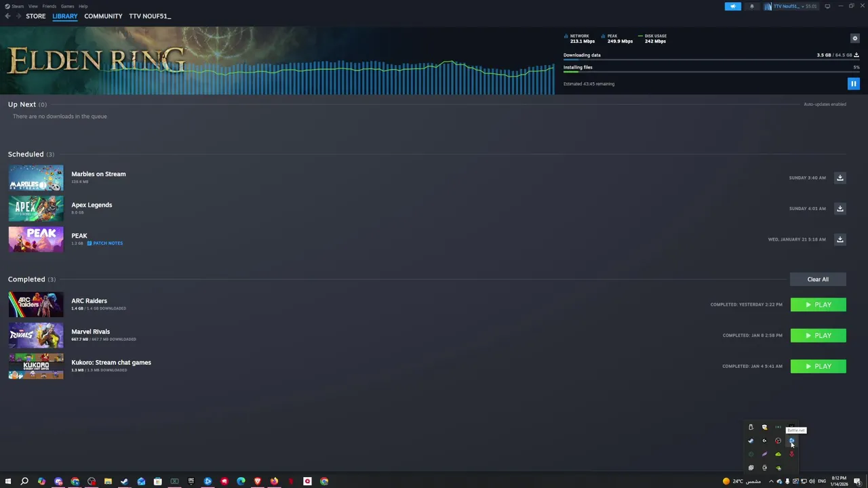Image resolution: width=868 pixels, height=488 pixels.
Task: Go to the COMMUNITY tab
Action: tap(103, 16)
